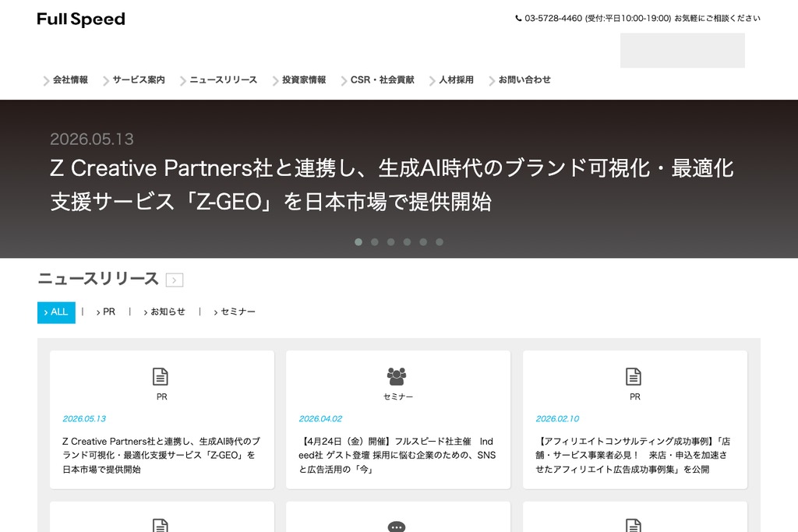Click the chevron before 人材採用
Image resolution: width=798 pixels, height=532 pixels.
(x=432, y=80)
